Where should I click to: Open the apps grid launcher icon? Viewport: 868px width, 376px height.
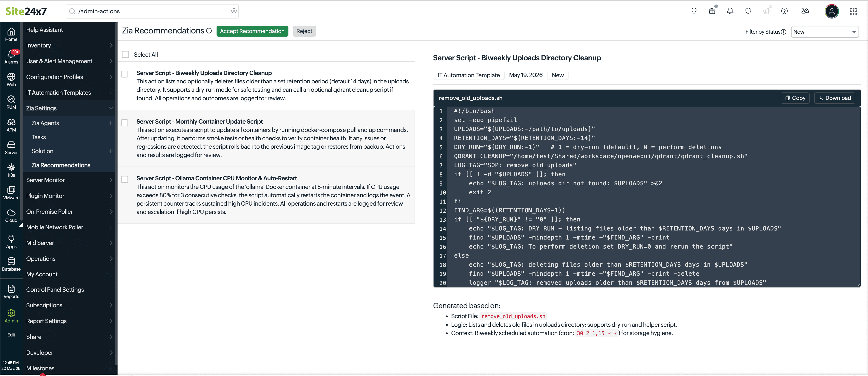point(854,11)
